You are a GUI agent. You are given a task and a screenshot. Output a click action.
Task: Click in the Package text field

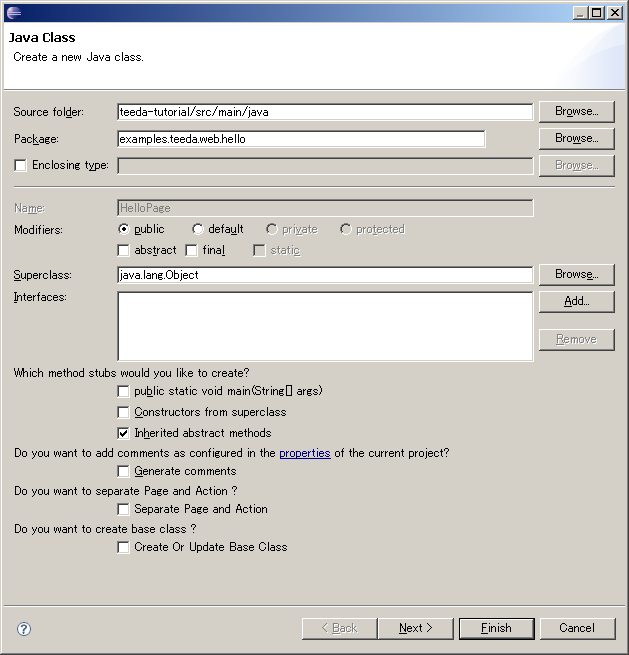click(301, 139)
